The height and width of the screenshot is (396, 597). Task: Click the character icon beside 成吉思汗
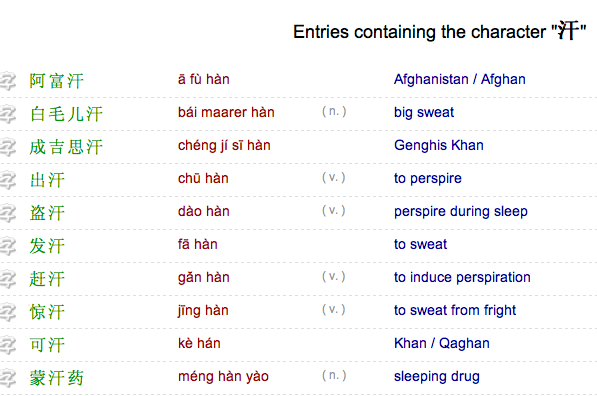8,147
